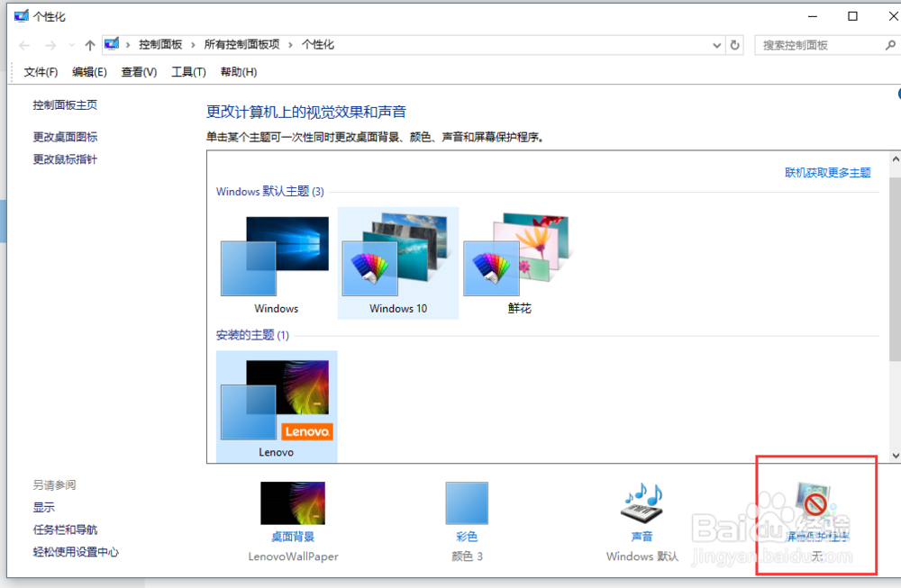This screenshot has height=588, width=901.
Task: Expand arrow after 控制面板 breadcrumb
Action: (193, 45)
